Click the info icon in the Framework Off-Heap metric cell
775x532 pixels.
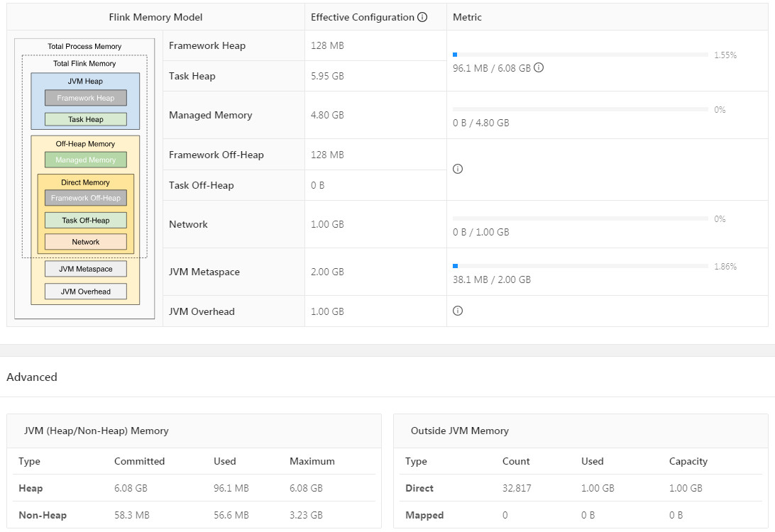pyautogui.click(x=458, y=169)
